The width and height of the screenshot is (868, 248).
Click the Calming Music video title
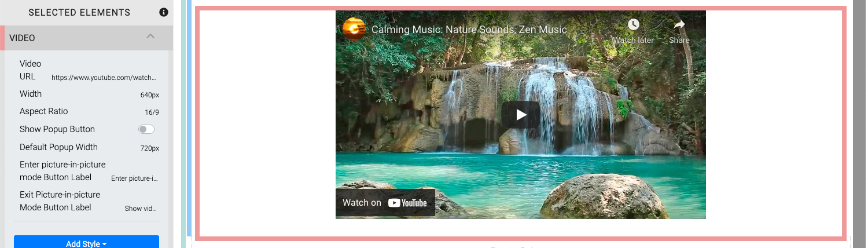(469, 29)
